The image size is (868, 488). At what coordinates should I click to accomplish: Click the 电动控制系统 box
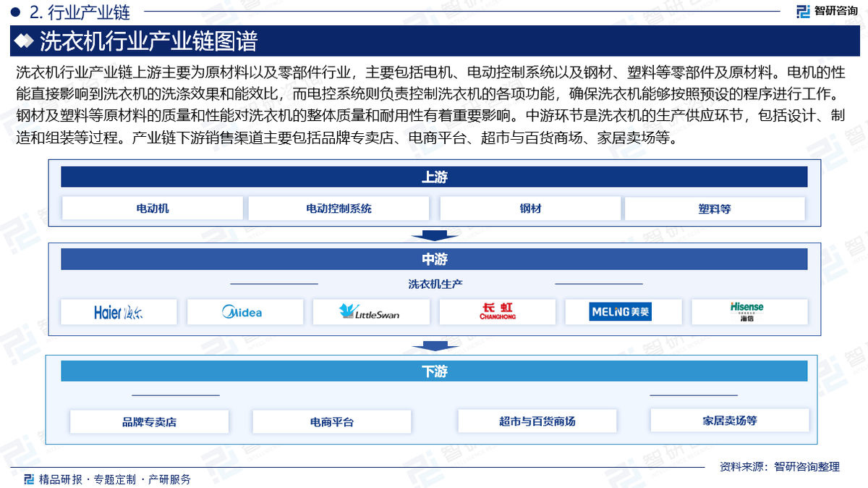point(339,209)
